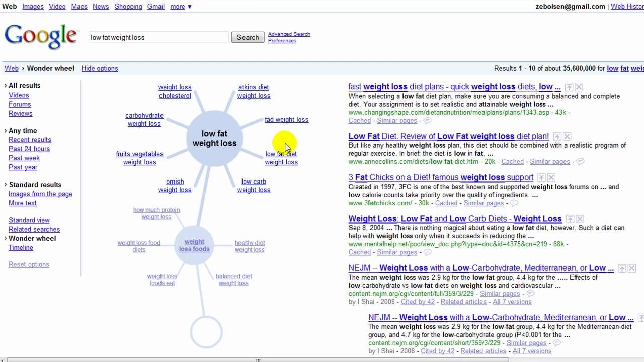Click the Google logo
Viewport: 644px width, 362px height.
pyautogui.click(x=41, y=37)
